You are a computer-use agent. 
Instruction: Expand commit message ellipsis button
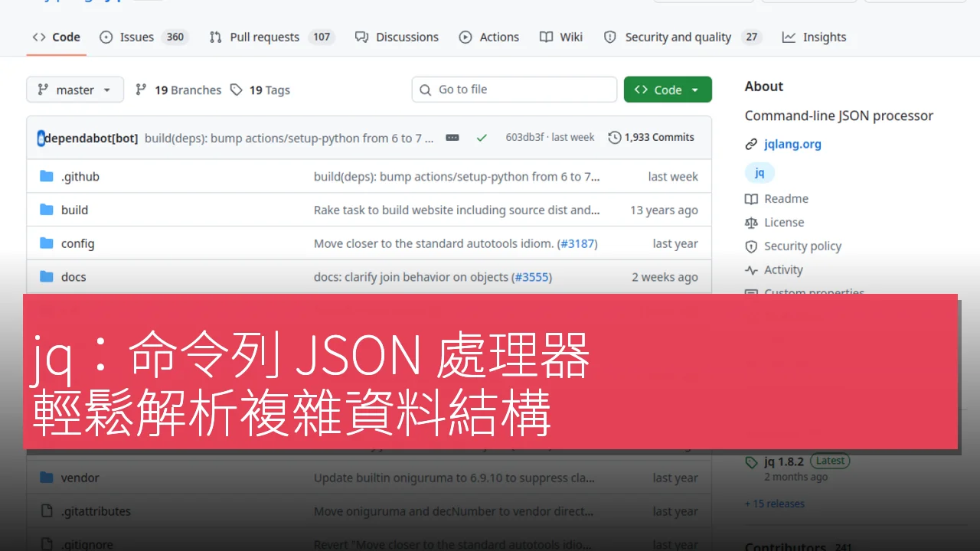tap(452, 138)
